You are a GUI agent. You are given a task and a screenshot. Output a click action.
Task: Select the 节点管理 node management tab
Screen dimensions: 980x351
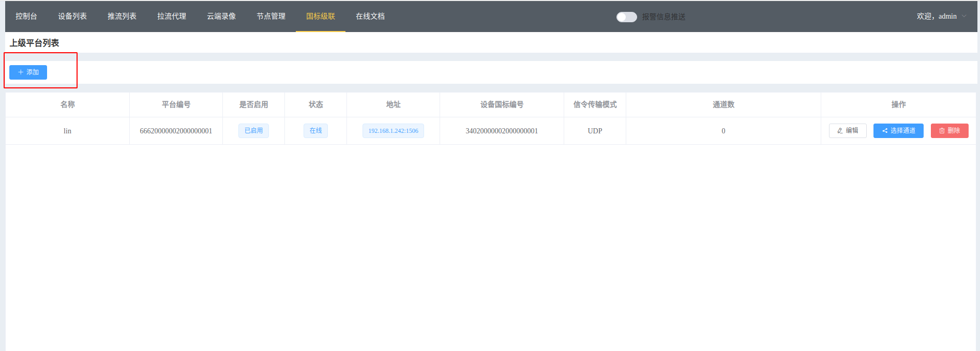271,17
